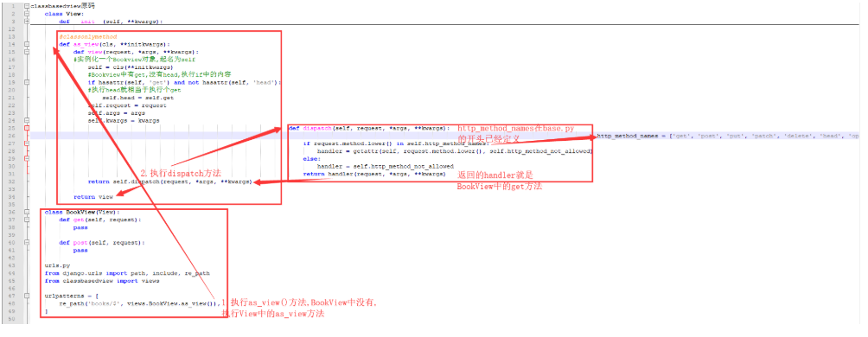Screen dimensions: 868x337
Task: Toggle the fold marker on line 24
Action: coord(27,120)
